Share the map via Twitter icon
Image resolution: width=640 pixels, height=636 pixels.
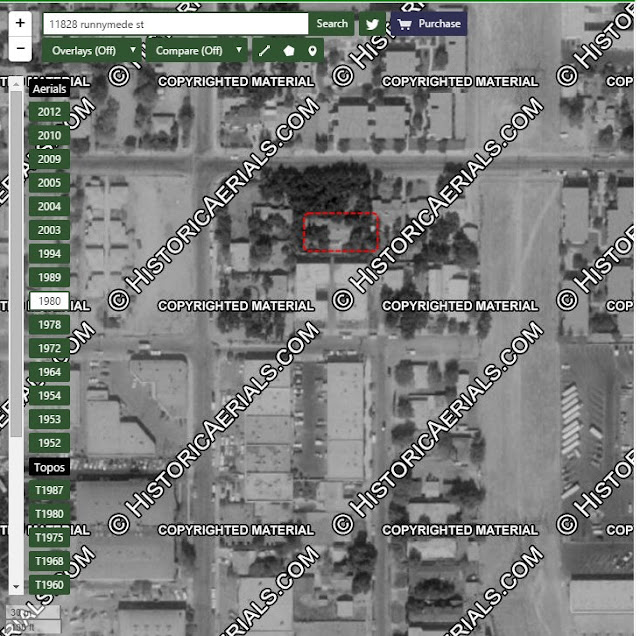tap(372, 24)
